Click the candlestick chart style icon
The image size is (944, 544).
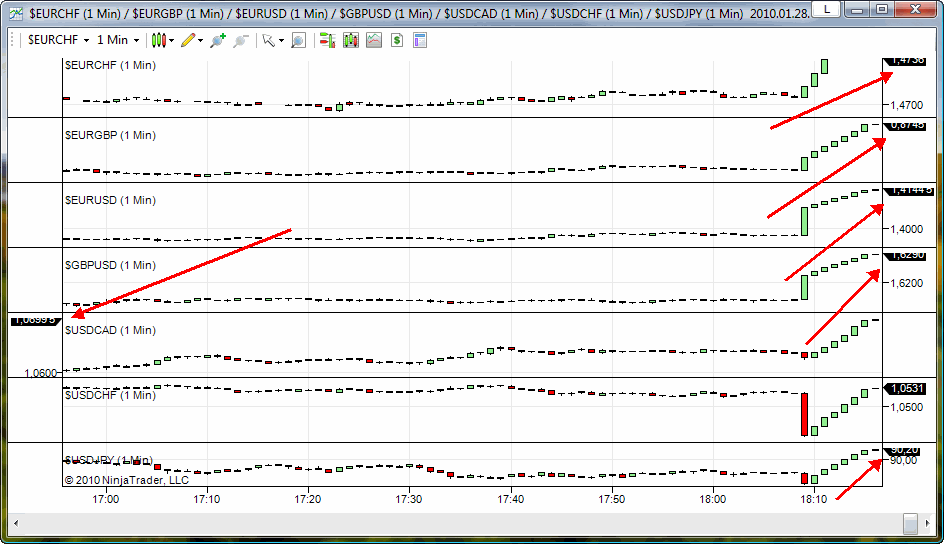(158, 40)
